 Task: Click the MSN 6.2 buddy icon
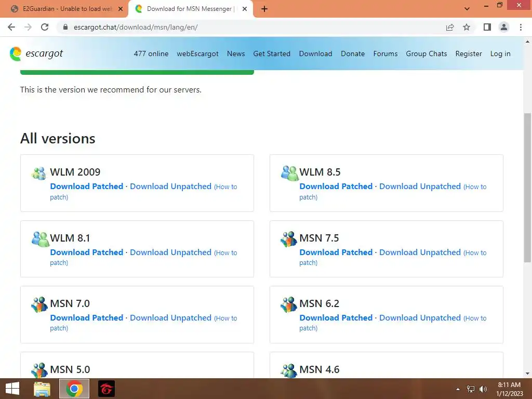tap(289, 304)
